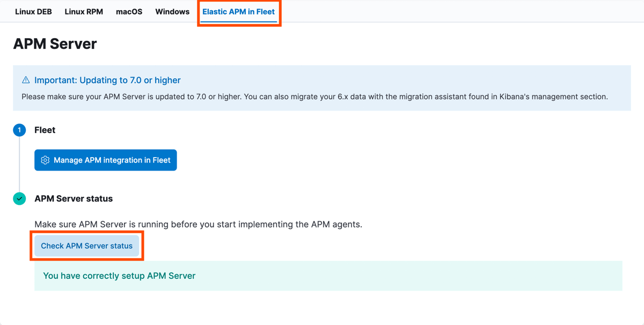
Task: Click the blue step 1 number circle
Action: (19, 130)
